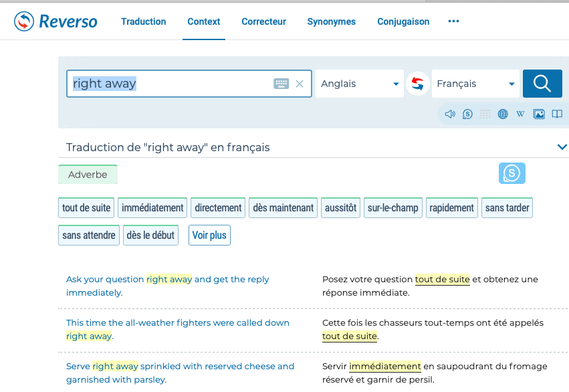Select the "immédiatement" translation chip
The image size is (569, 392).
tap(152, 208)
